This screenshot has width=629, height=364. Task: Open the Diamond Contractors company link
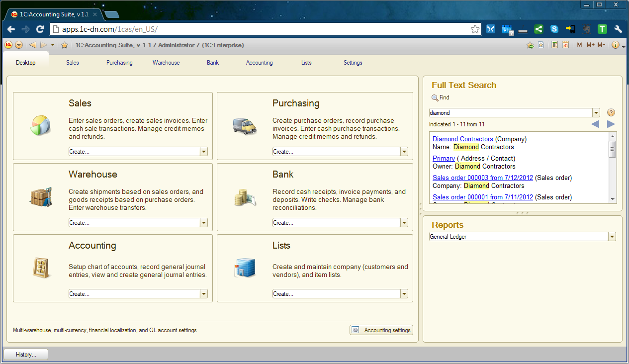coord(463,139)
